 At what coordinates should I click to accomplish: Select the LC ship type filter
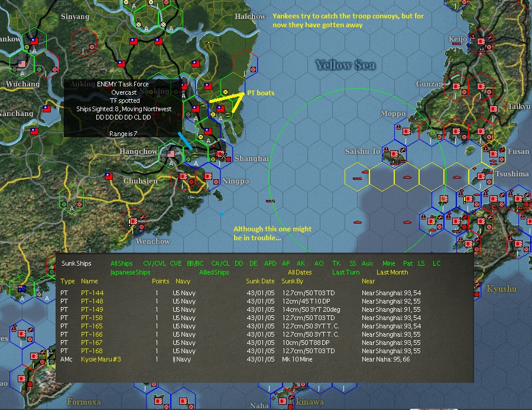click(437, 263)
